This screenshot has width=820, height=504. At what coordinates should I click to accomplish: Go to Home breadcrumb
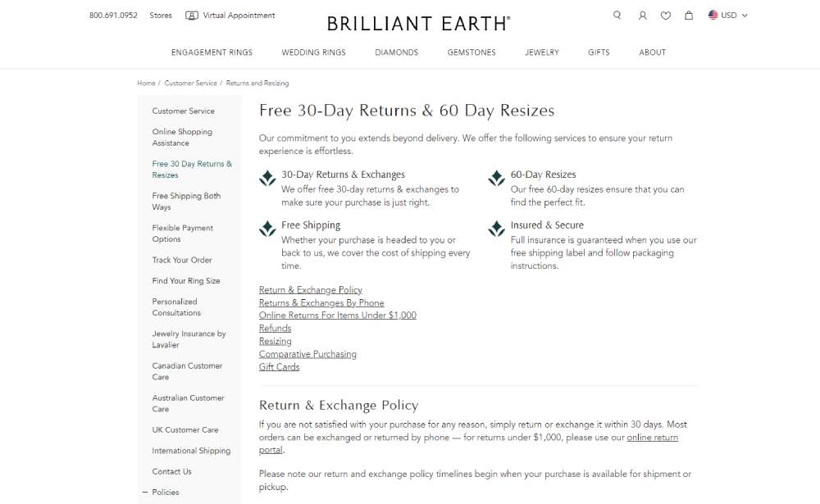(147, 83)
